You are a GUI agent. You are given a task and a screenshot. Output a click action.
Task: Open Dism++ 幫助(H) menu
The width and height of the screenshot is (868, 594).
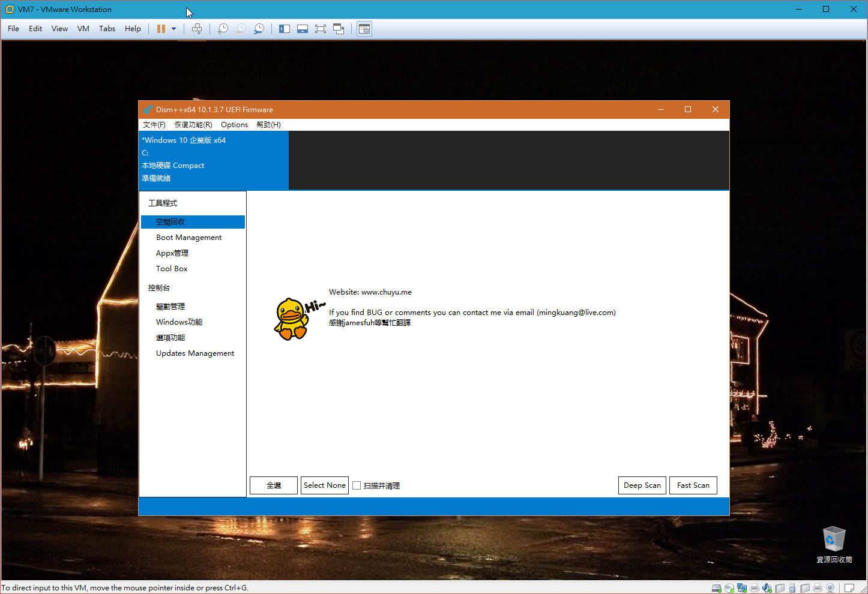click(268, 125)
